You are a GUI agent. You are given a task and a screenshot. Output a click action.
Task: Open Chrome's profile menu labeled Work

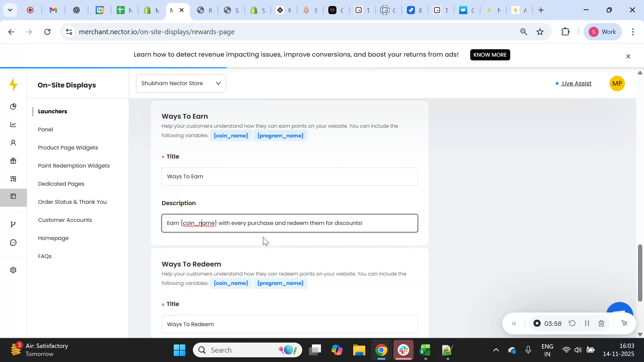tap(603, 32)
